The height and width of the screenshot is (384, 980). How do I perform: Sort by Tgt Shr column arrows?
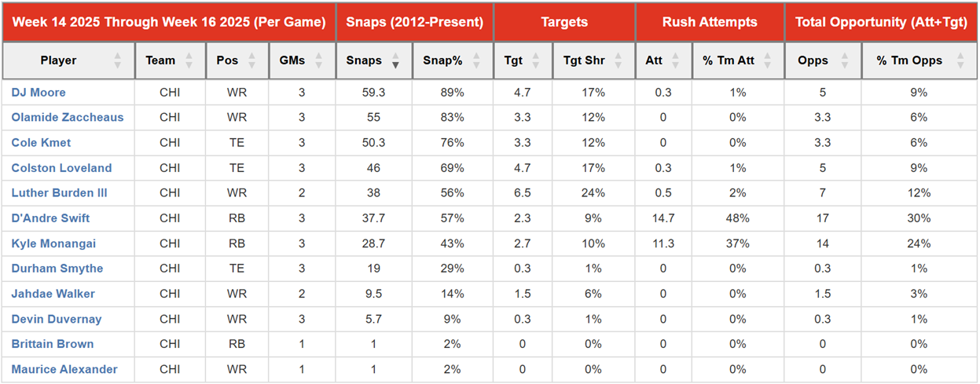click(618, 60)
